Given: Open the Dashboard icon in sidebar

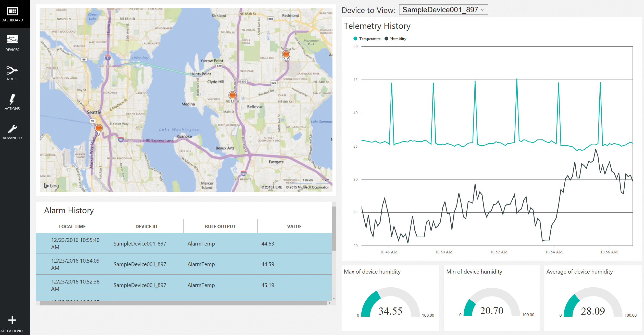Looking at the screenshot, I should [x=12, y=11].
